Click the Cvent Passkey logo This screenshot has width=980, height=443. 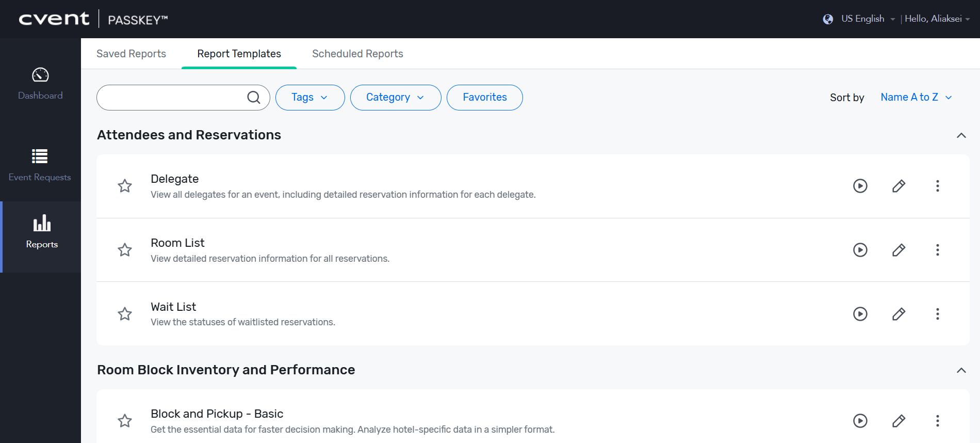click(93, 19)
